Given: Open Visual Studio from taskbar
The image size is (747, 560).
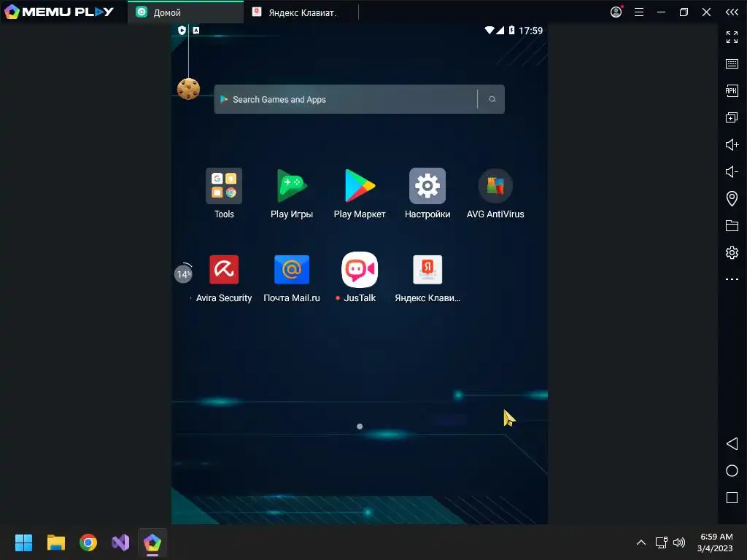Looking at the screenshot, I should (x=120, y=542).
